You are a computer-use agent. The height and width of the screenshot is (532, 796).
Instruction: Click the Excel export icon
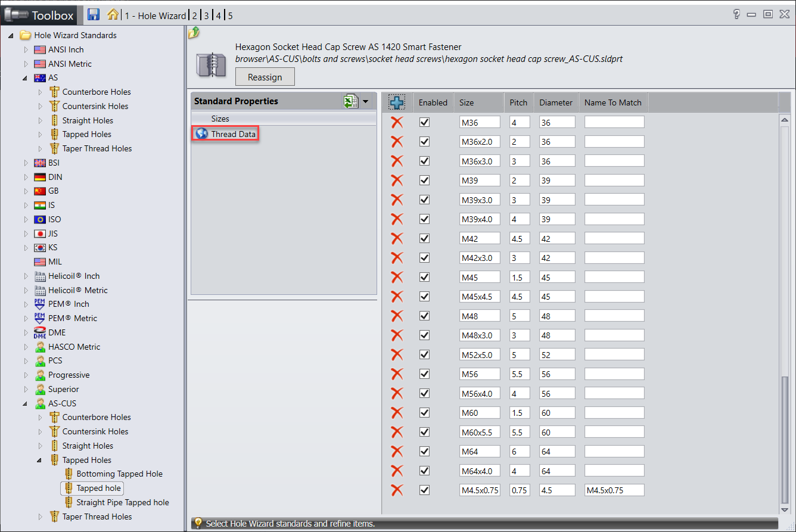(350, 101)
